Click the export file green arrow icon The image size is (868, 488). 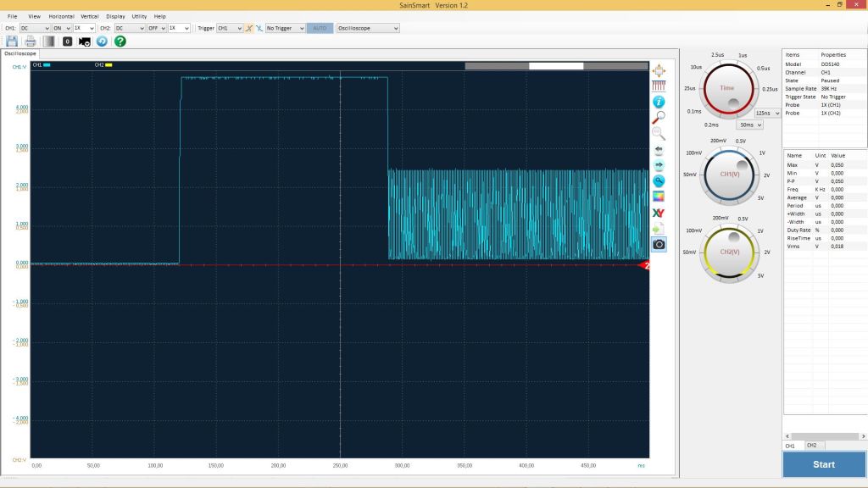(659, 229)
